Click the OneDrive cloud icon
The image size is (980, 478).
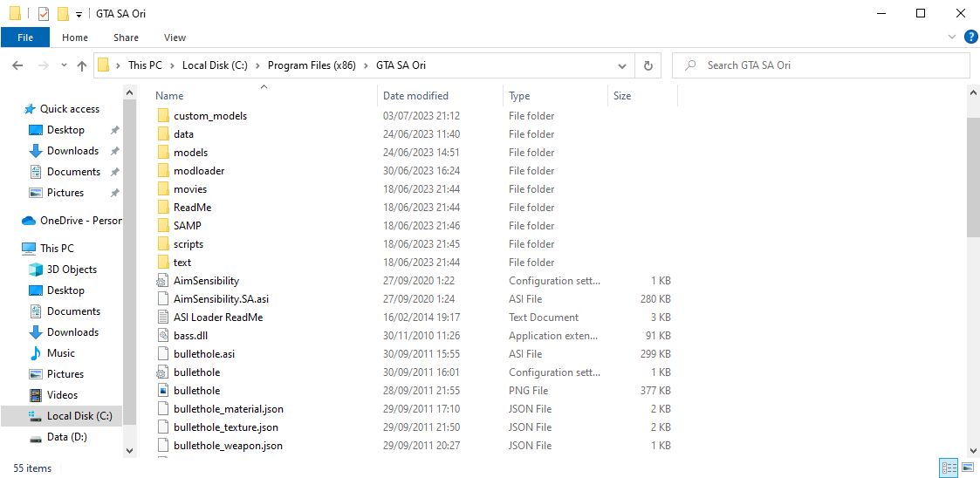click(x=29, y=220)
